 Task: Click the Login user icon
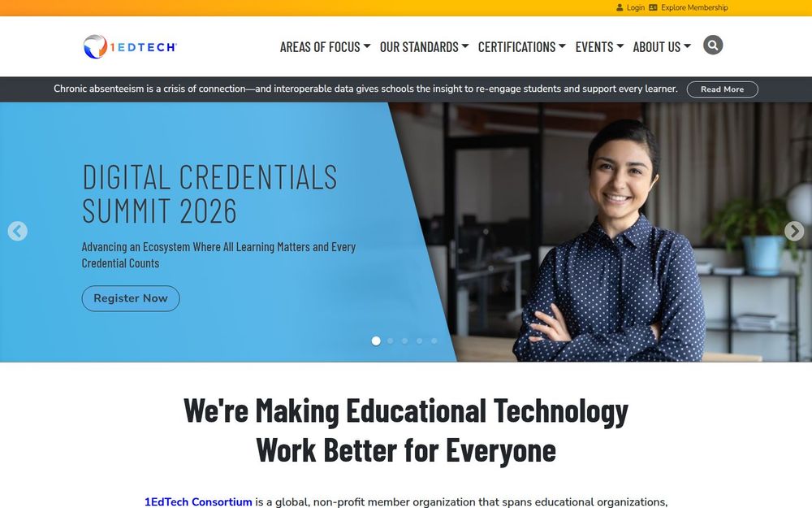tap(620, 8)
